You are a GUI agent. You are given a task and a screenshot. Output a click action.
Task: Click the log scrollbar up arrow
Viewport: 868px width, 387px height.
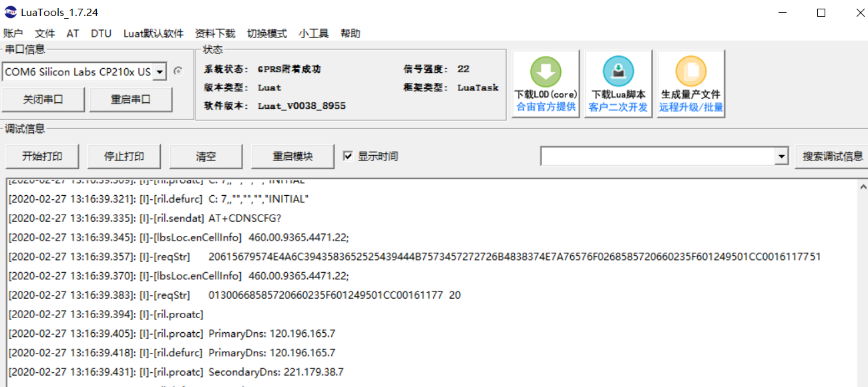[x=862, y=187]
